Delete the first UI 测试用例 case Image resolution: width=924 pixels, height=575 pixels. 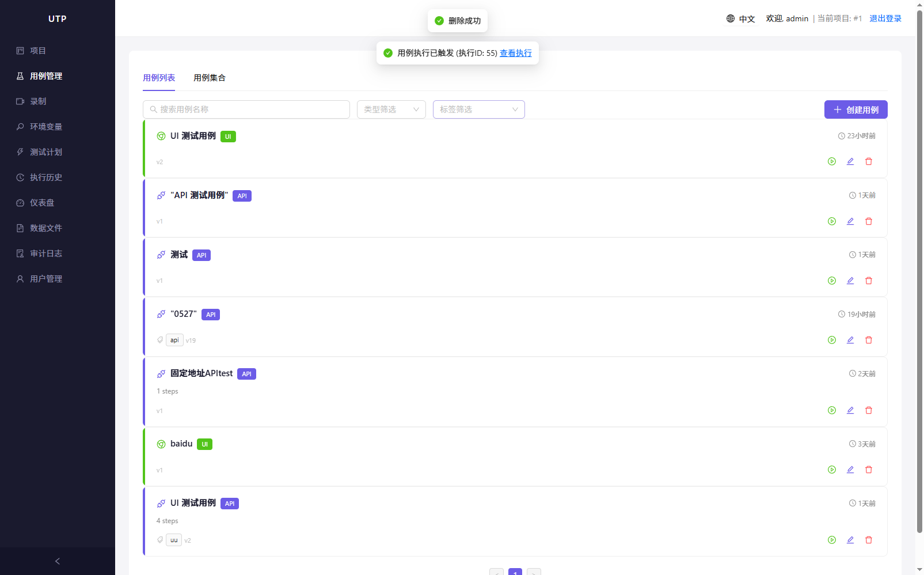[x=869, y=161]
